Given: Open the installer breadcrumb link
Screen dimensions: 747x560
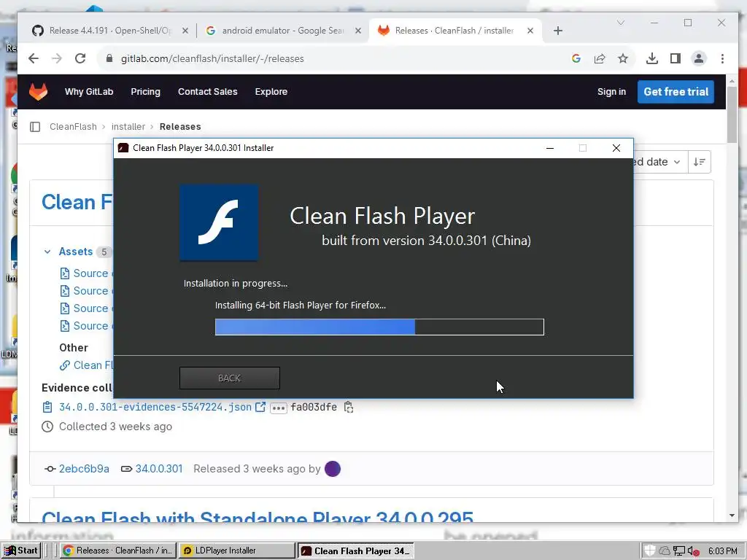Looking at the screenshot, I should 128,127.
